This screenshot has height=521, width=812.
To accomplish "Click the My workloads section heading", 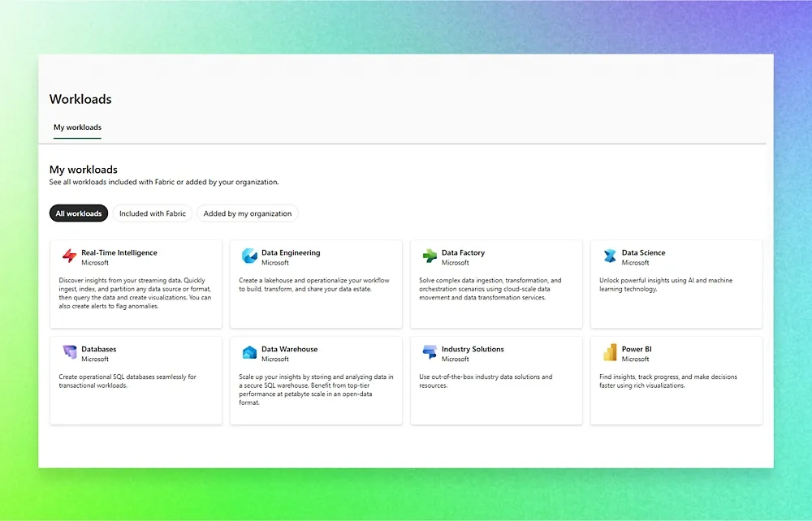I will click(84, 170).
